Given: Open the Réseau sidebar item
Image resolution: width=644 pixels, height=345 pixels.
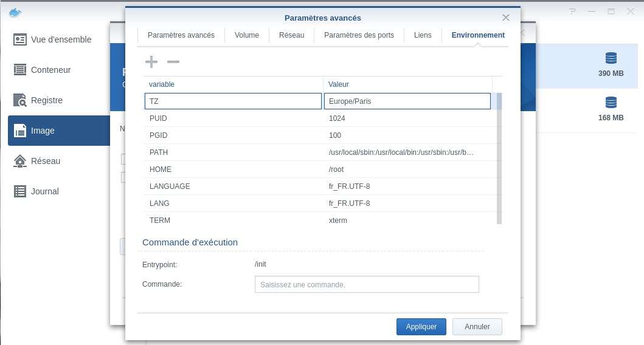Looking at the screenshot, I should tap(45, 161).
